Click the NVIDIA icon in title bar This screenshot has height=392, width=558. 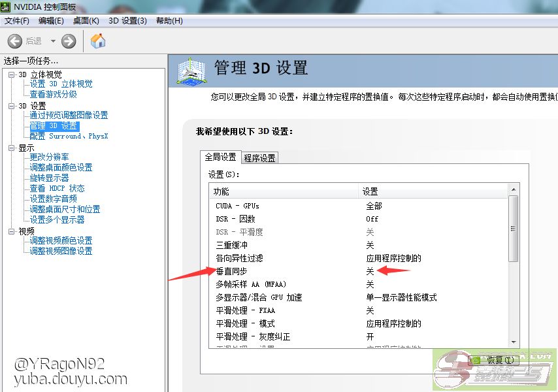point(7,8)
